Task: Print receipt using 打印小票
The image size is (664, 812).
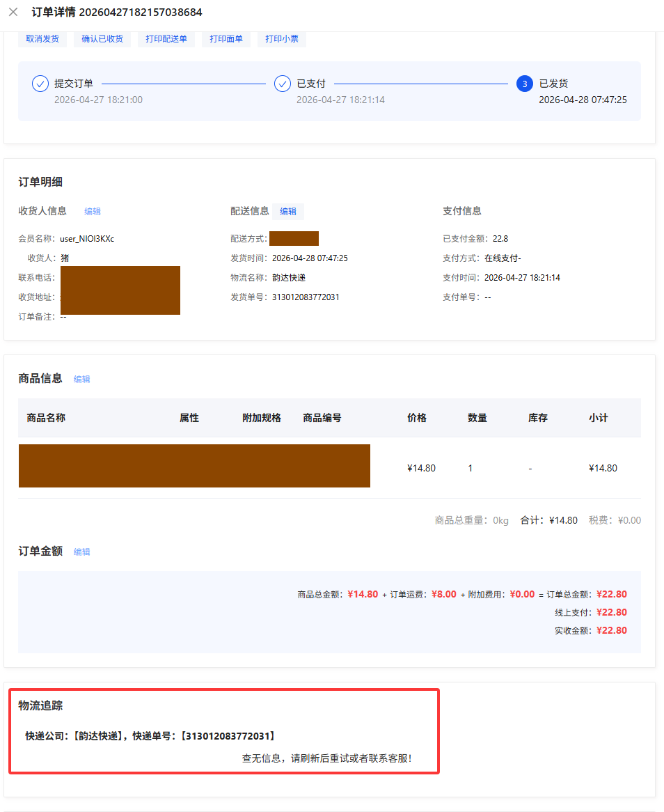Action: tap(282, 39)
